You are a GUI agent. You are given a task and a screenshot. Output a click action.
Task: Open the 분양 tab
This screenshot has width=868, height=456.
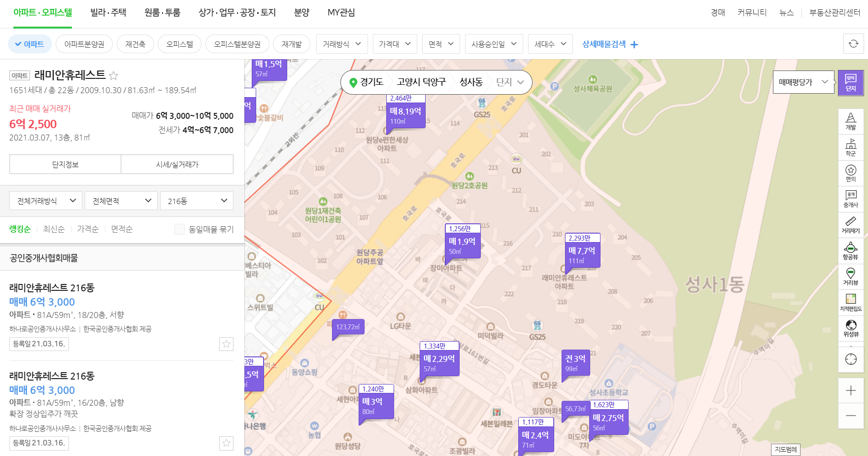301,13
